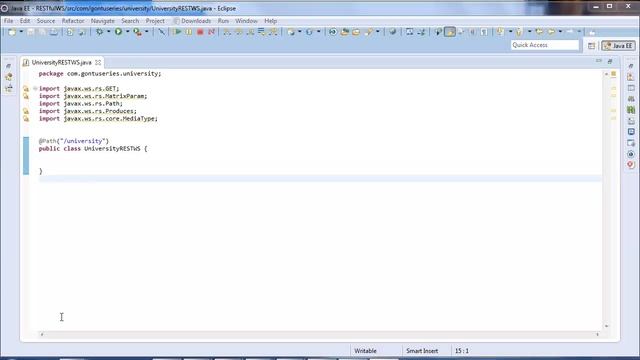Open the Source menu
The image size is (640, 360).
[x=46, y=21]
